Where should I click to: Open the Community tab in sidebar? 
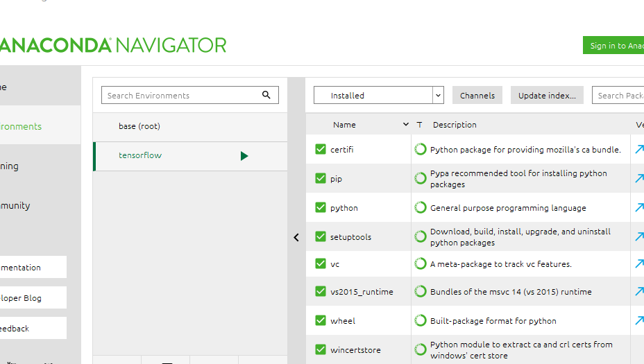click(40, 205)
